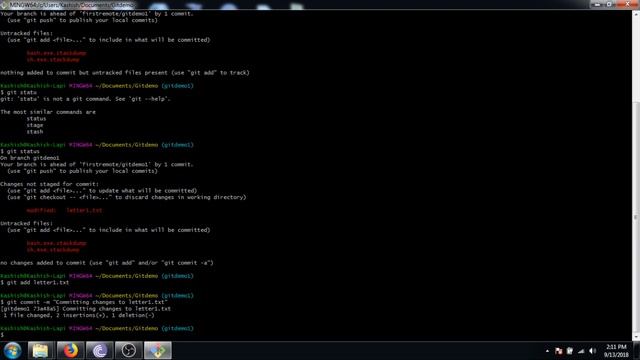This screenshot has width=640, height=360.
Task: Click 'stash' in similar commands list
Action: click(35, 131)
